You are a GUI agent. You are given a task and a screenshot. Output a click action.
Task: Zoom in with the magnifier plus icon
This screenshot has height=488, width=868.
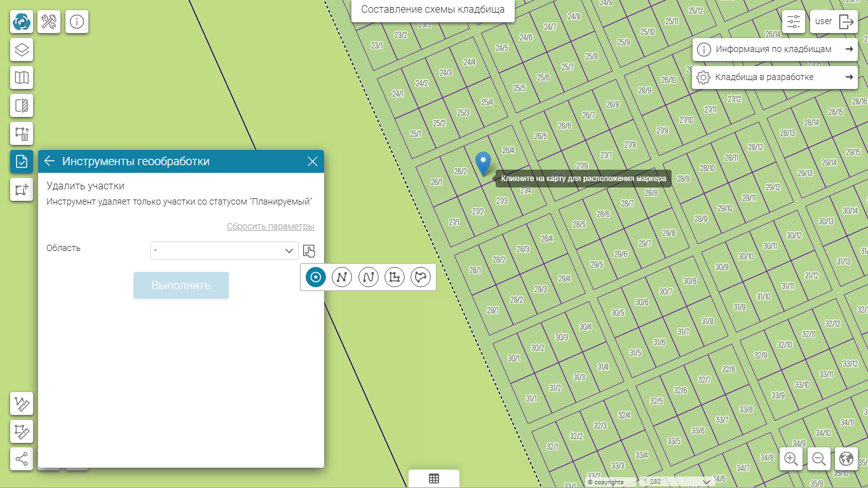tap(791, 458)
